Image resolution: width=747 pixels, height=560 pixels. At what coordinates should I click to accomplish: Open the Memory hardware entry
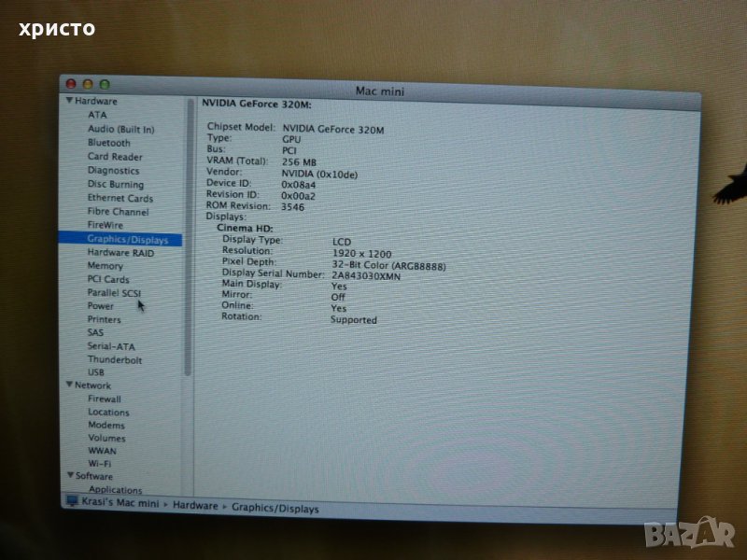click(105, 266)
